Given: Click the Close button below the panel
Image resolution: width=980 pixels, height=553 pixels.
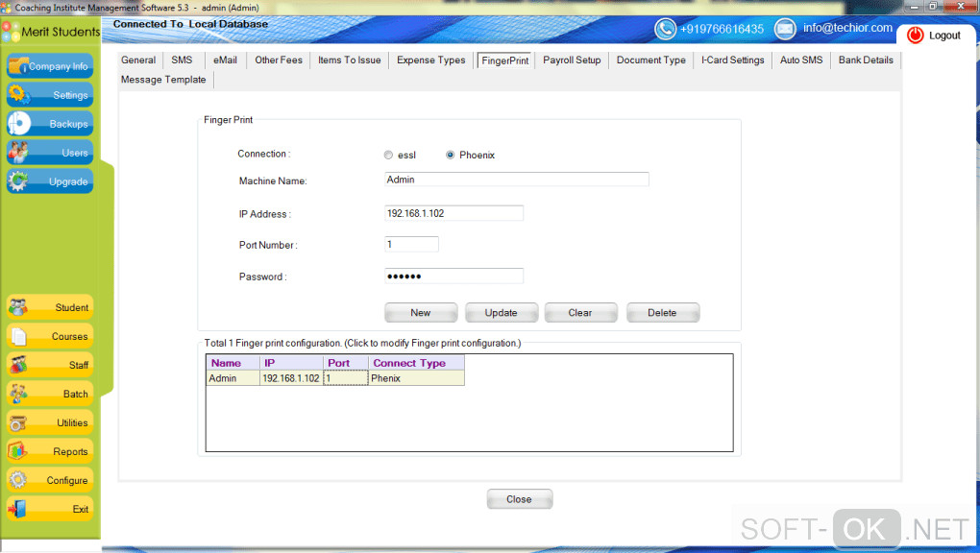Looking at the screenshot, I should click(520, 499).
